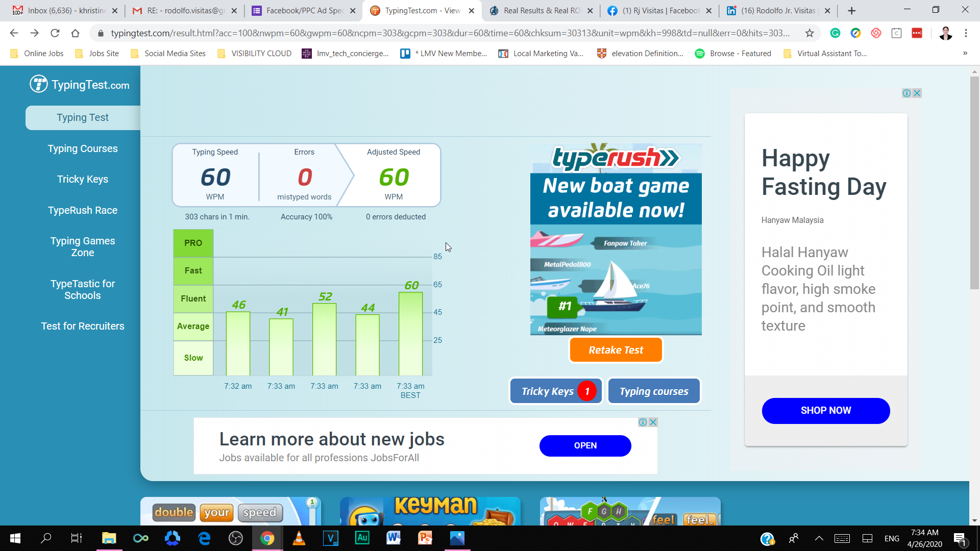Click the Tricky Keys result button
The height and width of the screenshot is (551, 980).
tap(556, 391)
